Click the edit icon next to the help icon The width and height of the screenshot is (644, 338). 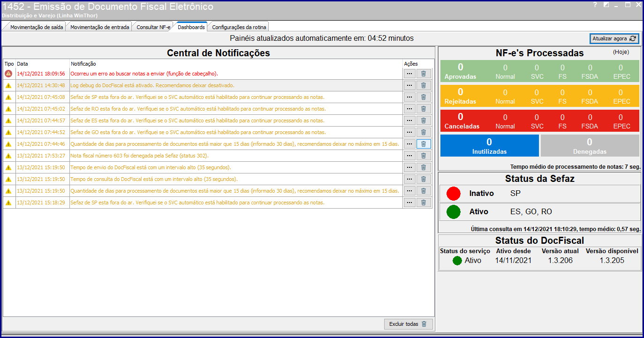click(606, 5)
